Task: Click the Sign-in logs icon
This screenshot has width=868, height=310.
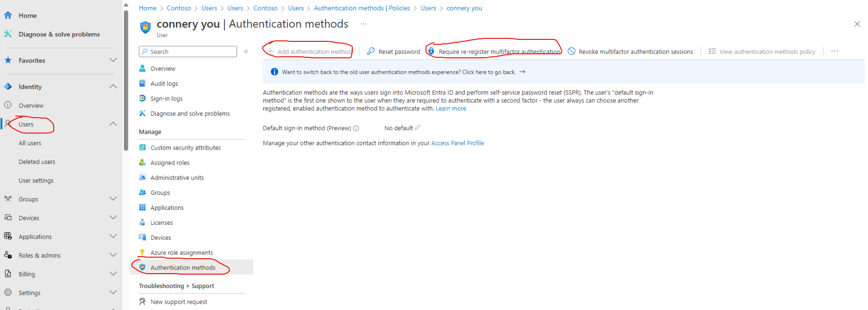Action: [x=142, y=98]
